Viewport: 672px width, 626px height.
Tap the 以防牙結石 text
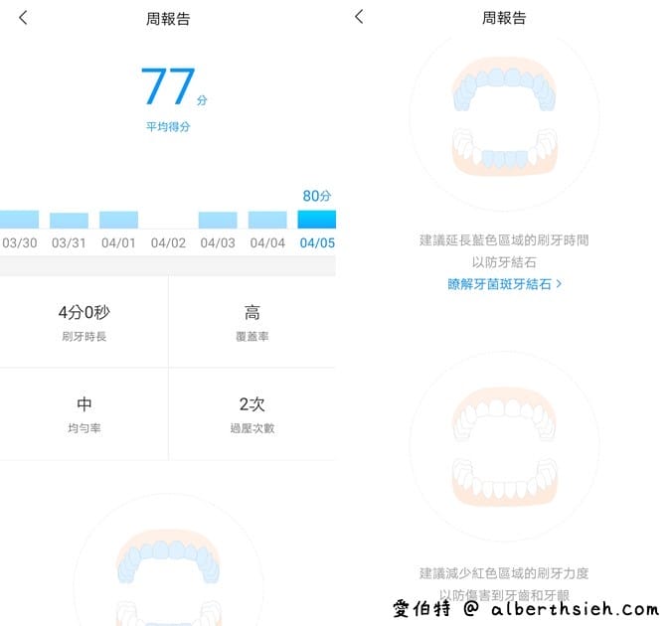click(504, 262)
